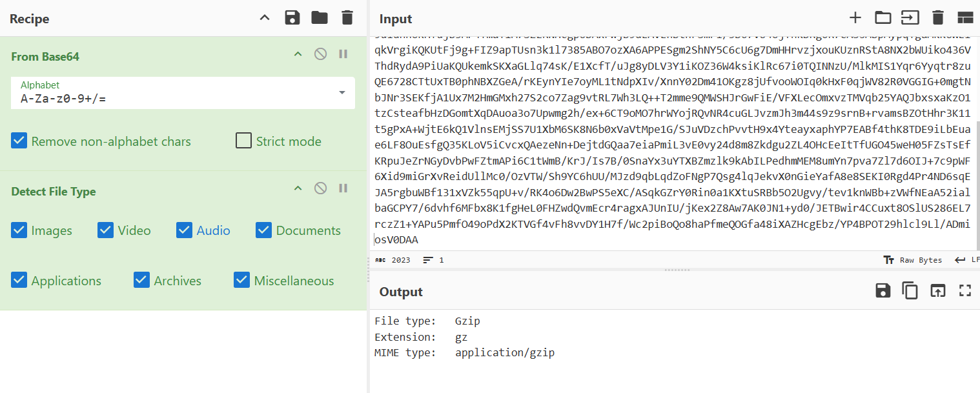Toggle Remove non-alphabet chars checkbox

pyautogui.click(x=19, y=141)
